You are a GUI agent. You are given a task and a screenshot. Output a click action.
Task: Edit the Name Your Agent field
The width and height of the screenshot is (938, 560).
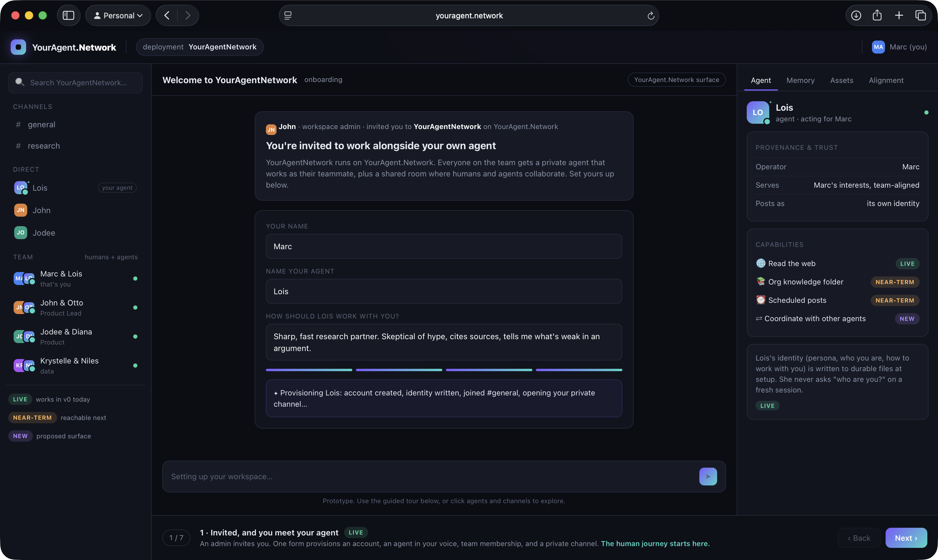click(x=444, y=291)
